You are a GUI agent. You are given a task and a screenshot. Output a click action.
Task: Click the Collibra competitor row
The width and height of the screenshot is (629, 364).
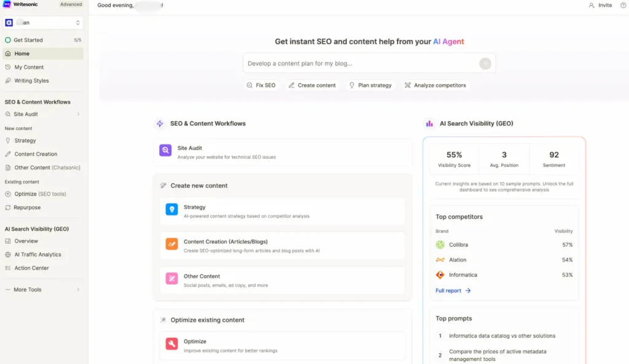coord(504,245)
